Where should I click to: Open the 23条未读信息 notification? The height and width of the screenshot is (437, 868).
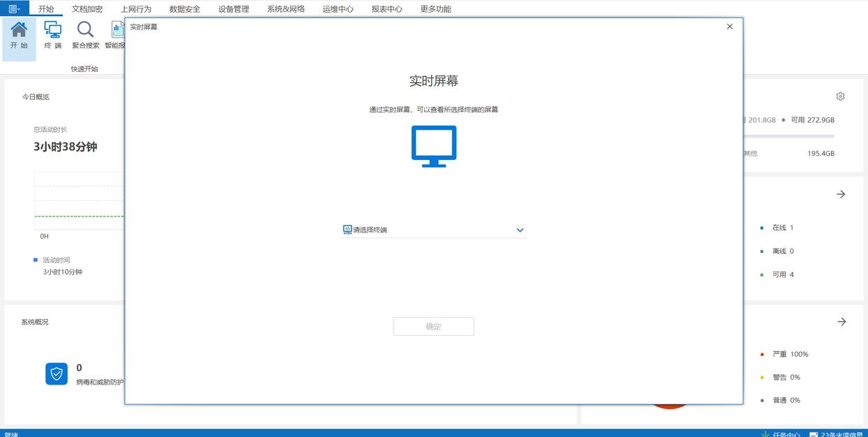[x=836, y=434]
